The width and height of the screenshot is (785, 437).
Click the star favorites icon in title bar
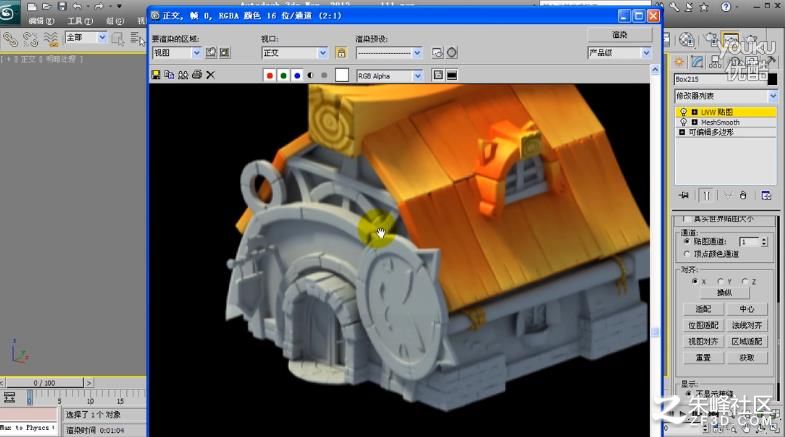704,7
